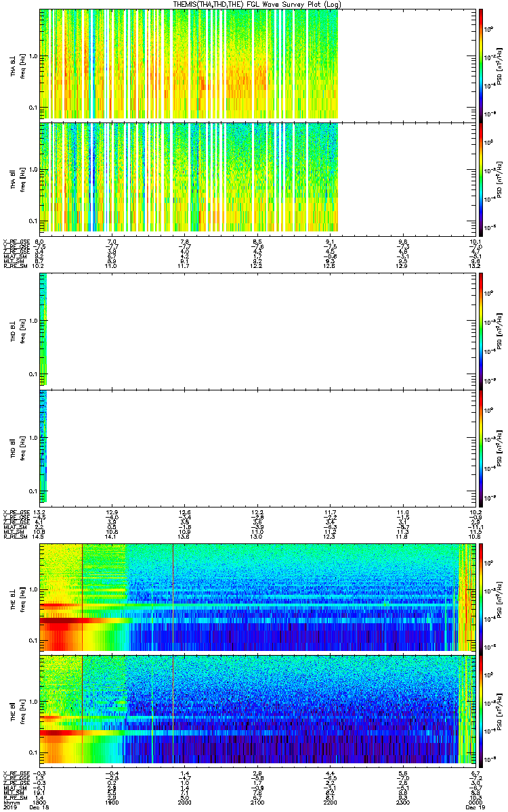Image resolution: width=508 pixels, height=812 pixels.
Task: Click the THD Y-axis label of the third panel
Action: pos(16,330)
